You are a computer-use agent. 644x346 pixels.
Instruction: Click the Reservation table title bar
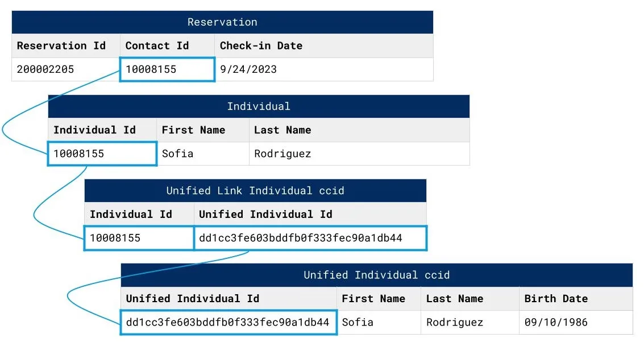[x=222, y=22]
